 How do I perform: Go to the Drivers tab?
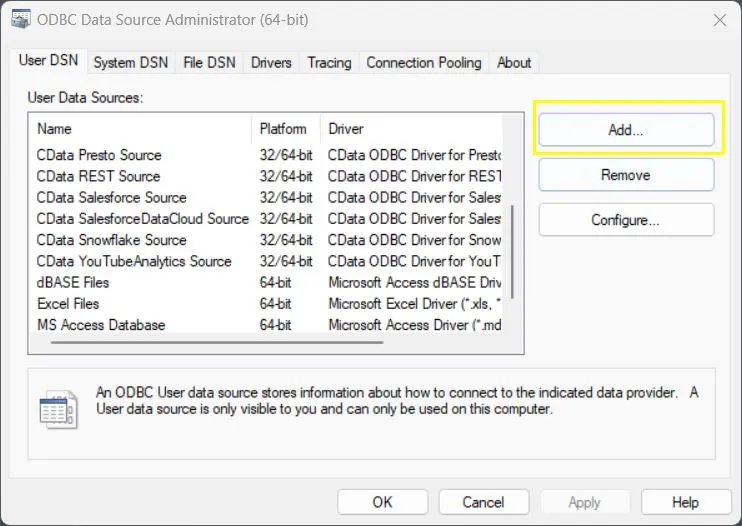(x=271, y=62)
